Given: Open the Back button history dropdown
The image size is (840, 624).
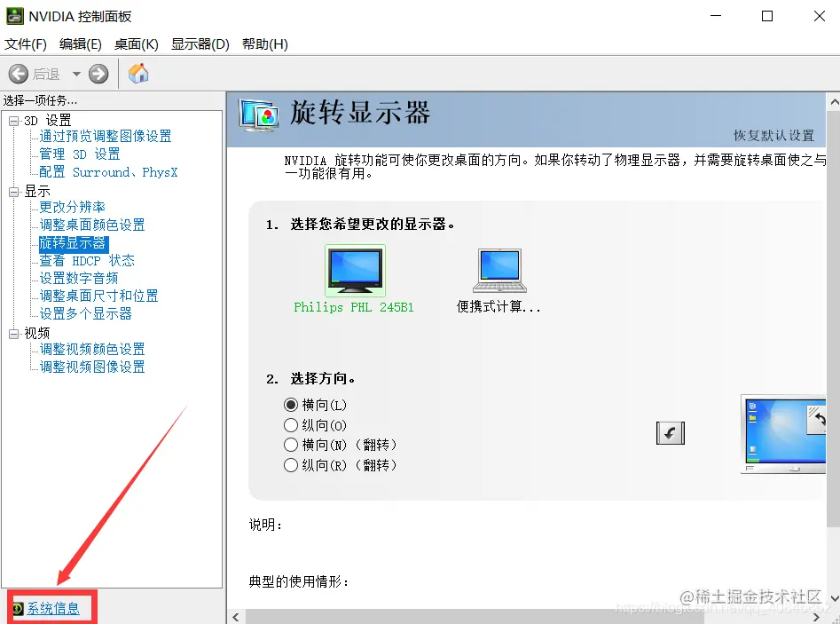Looking at the screenshot, I should [77, 74].
